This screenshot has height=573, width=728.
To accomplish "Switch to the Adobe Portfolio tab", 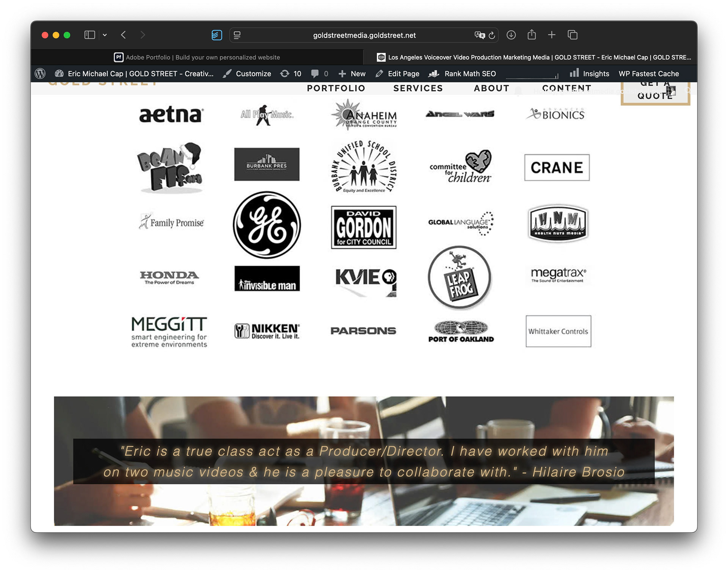I will click(x=197, y=57).
